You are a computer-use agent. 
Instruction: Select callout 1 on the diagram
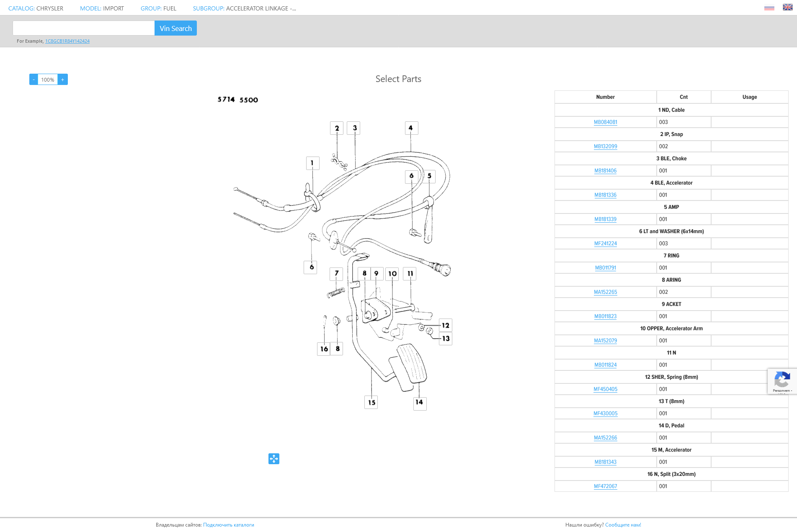tap(312, 163)
